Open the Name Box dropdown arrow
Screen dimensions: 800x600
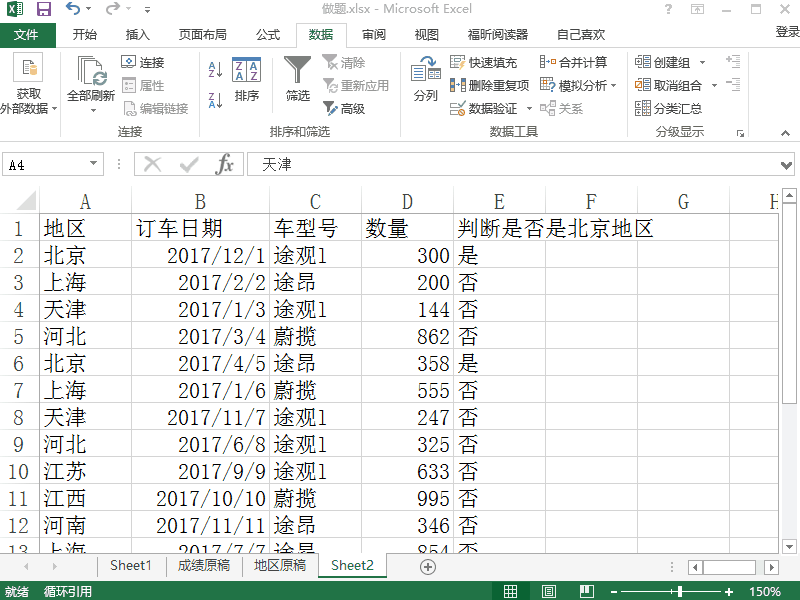click(x=93, y=164)
